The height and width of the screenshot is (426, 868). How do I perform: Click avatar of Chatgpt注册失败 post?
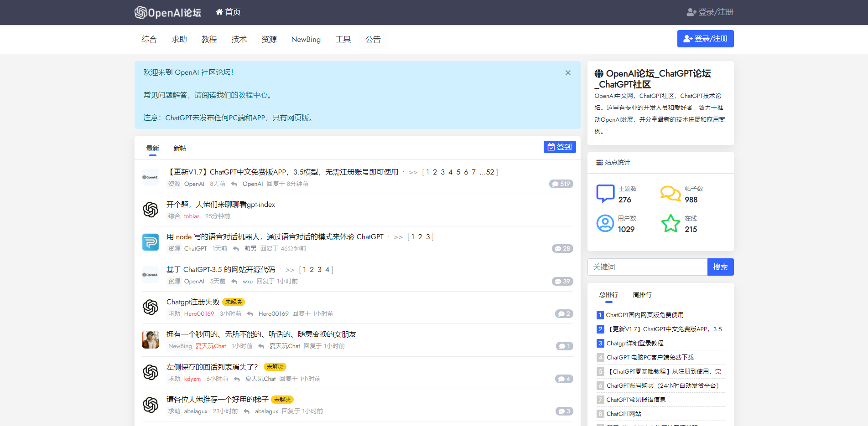[x=151, y=307]
